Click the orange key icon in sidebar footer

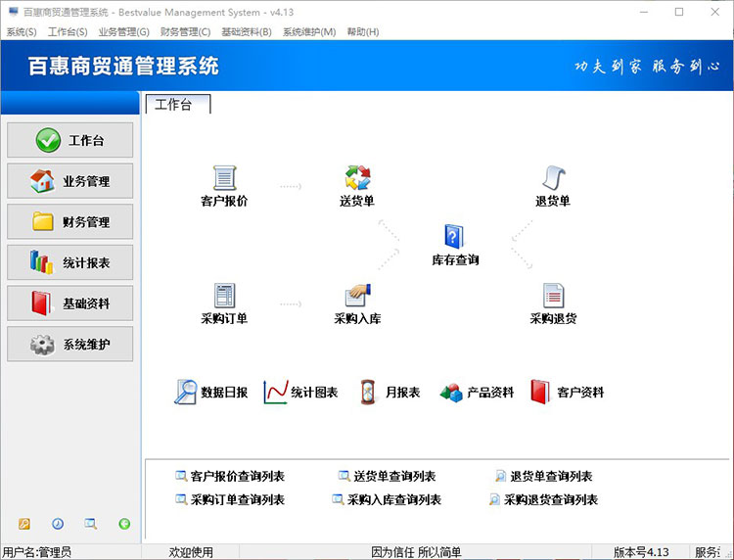pyautogui.click(x=24, y=524)
